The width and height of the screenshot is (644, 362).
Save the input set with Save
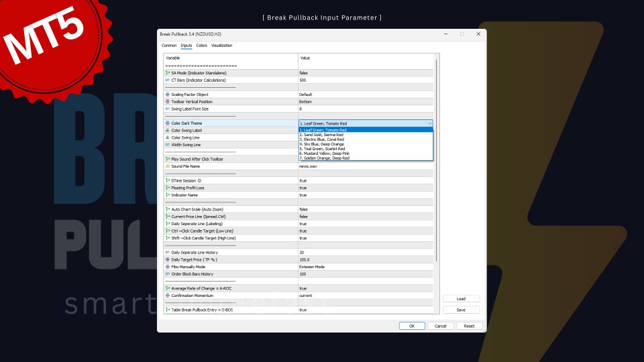point(461,310)
